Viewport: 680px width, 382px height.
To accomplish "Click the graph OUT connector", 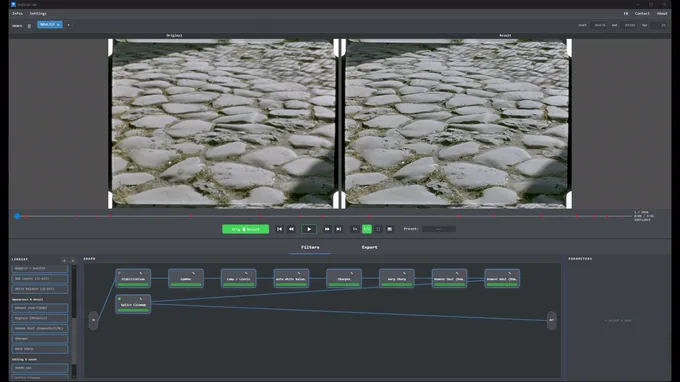I will click(x=551, y=320).
